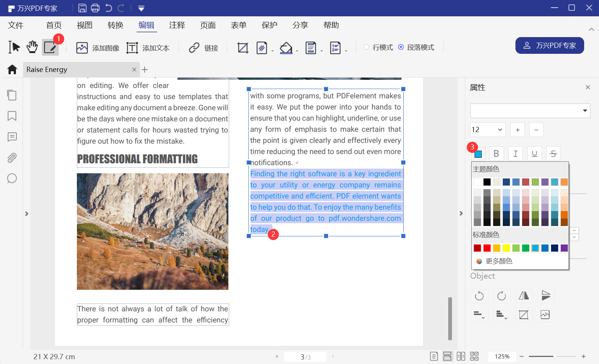Switch to the 注释 (Comment) tab

tap(177, 25)
